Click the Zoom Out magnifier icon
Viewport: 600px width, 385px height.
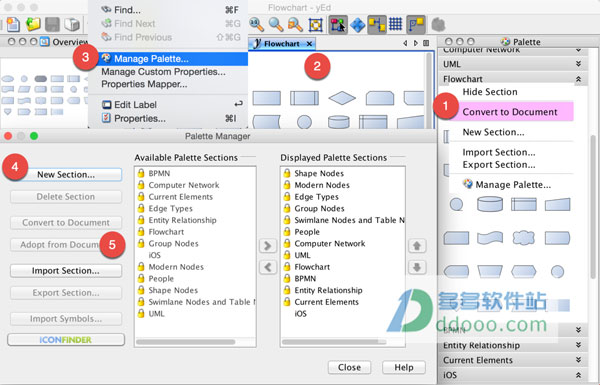276,24
